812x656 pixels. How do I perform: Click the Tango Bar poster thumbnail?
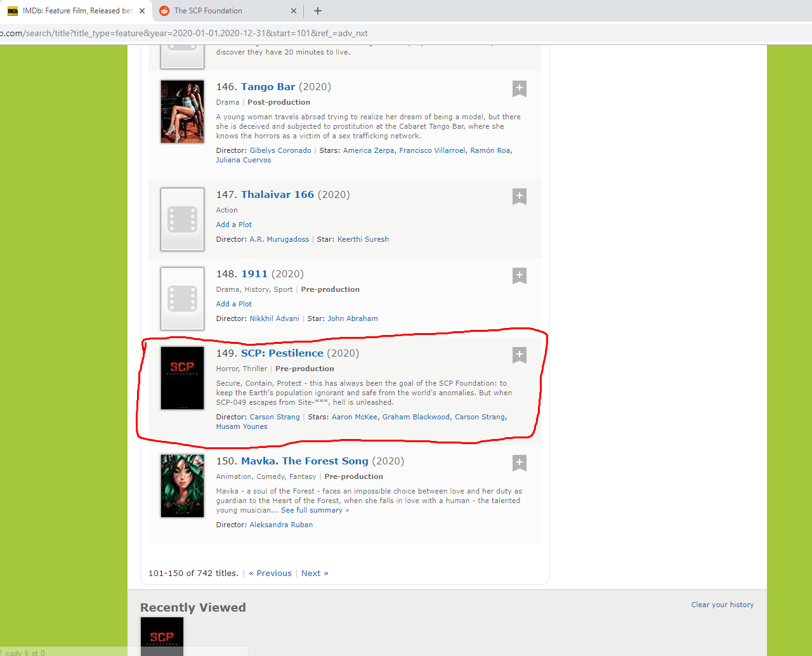[x=182, y=112]
